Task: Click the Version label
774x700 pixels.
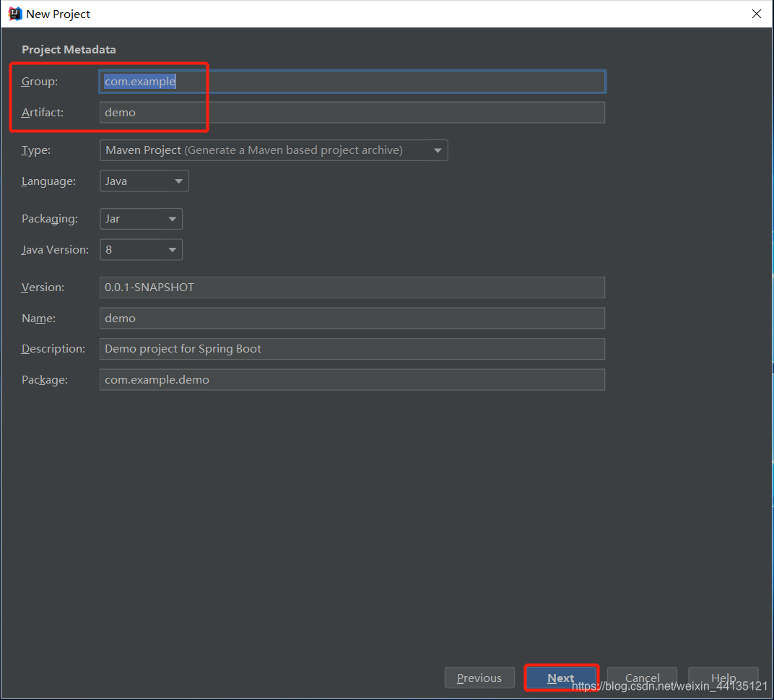Action: (x=43, y=288)
